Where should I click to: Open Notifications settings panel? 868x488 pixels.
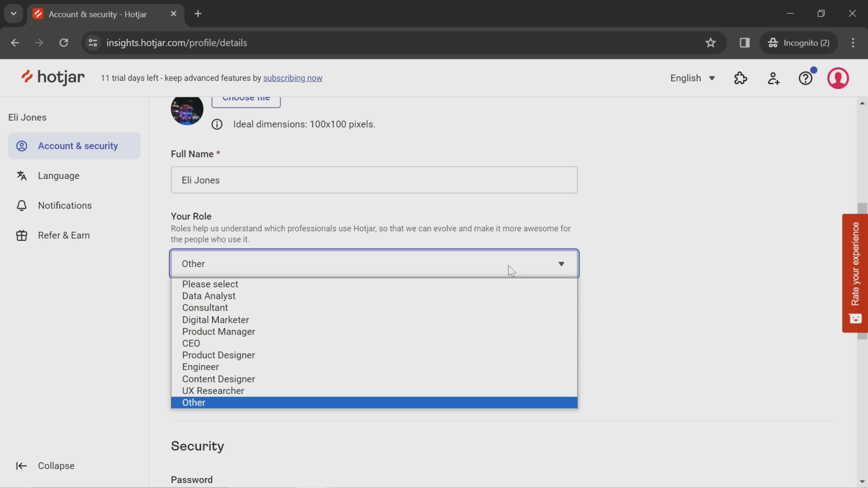point(64,205)
